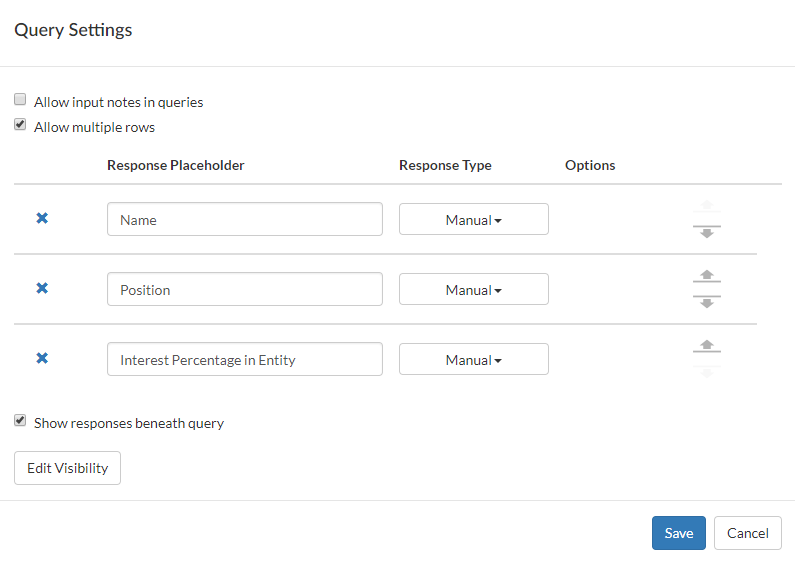Image resolution: width=795 pixels, height=563 pixels.
Task: Expand Response Type dropdown for Position
Action: coord(473,290)
